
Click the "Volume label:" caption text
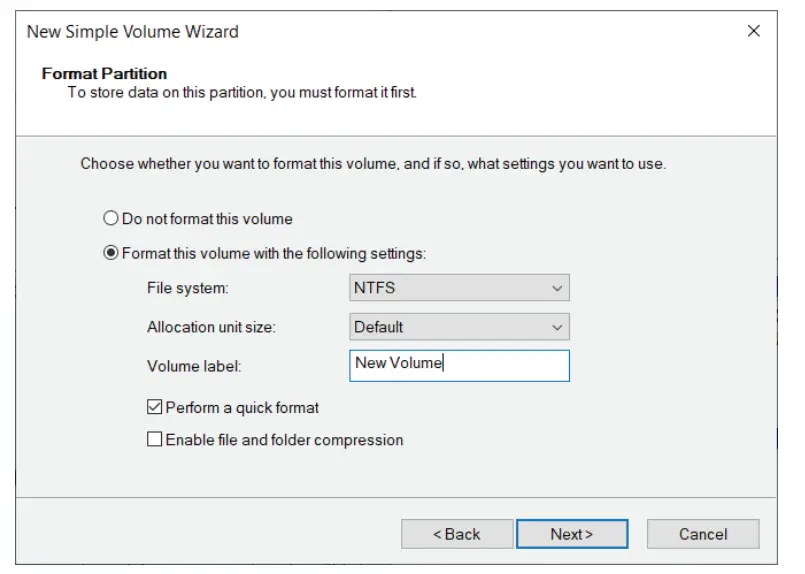click(x=194, y=366)
